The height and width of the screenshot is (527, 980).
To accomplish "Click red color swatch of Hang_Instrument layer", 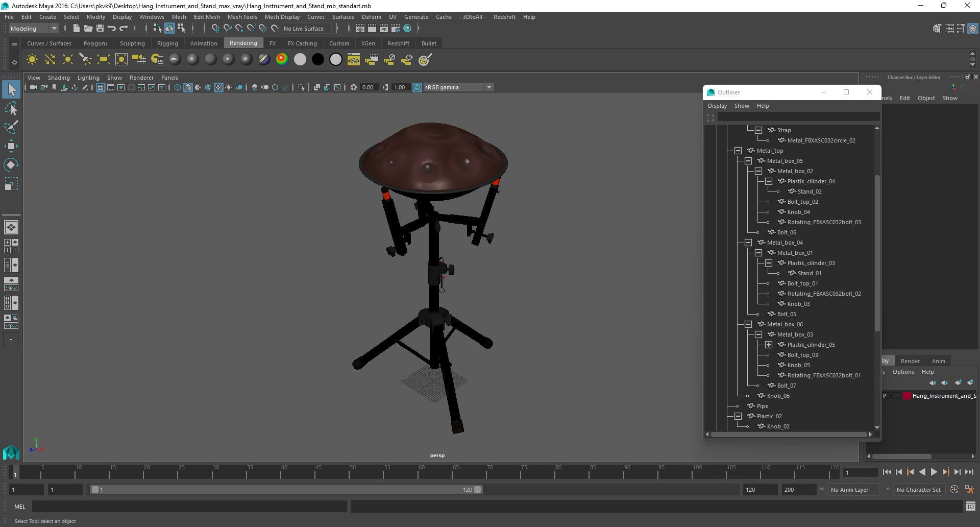I will 907,396.
